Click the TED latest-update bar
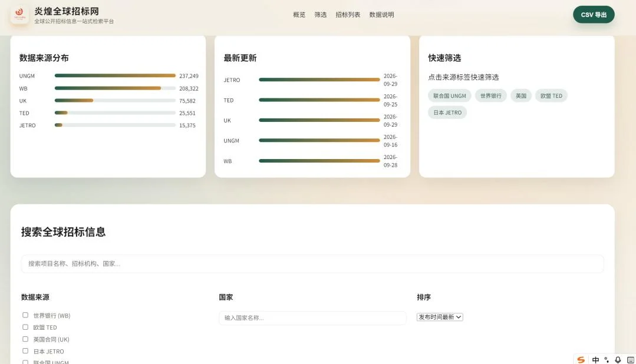This screenshot has height=364, width=636. click(x=319, y=100)
